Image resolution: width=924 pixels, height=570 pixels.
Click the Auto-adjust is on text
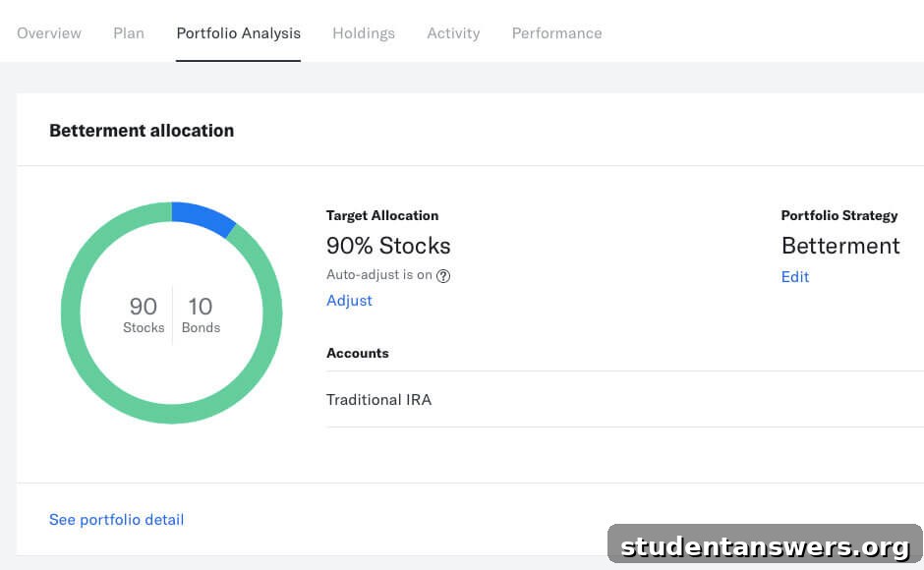point(379,275)
